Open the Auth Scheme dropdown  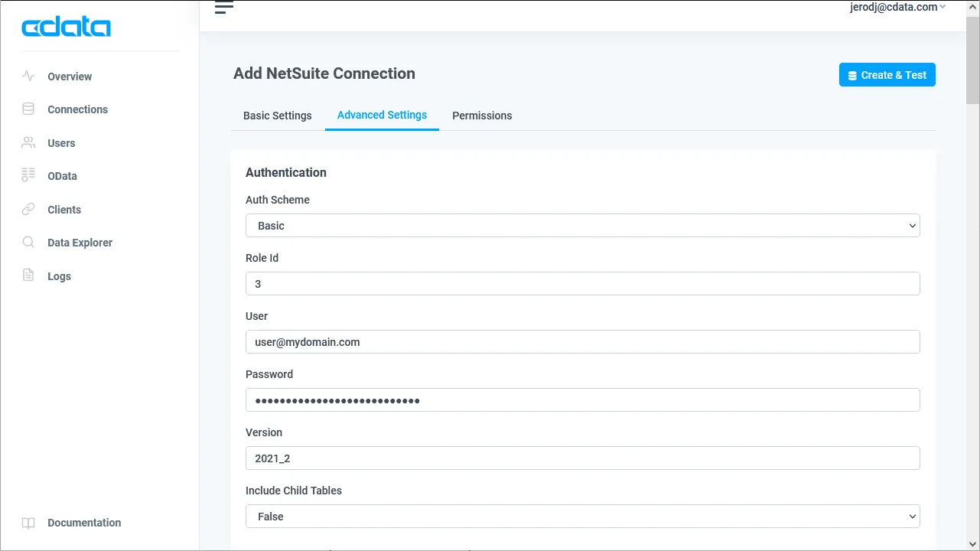pyautogui.click(x=582, y=226)
